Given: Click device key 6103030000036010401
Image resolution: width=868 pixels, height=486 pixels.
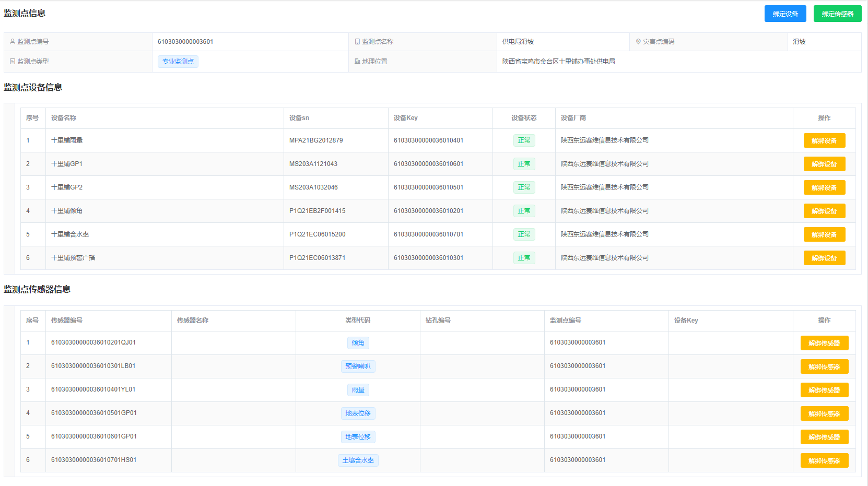Looking at the screenshot, I should pos(428,140).
